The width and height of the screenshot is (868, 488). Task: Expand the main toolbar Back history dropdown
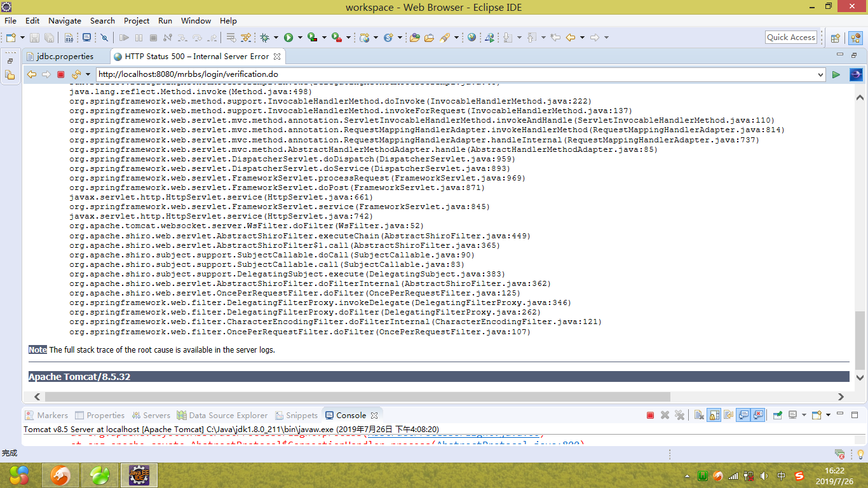tap(582, 37)
